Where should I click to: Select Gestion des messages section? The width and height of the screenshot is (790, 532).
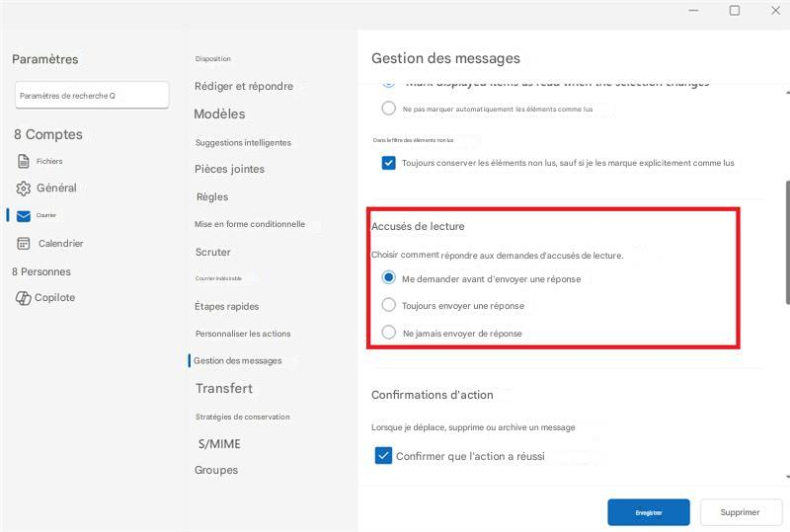click(237, 360)
